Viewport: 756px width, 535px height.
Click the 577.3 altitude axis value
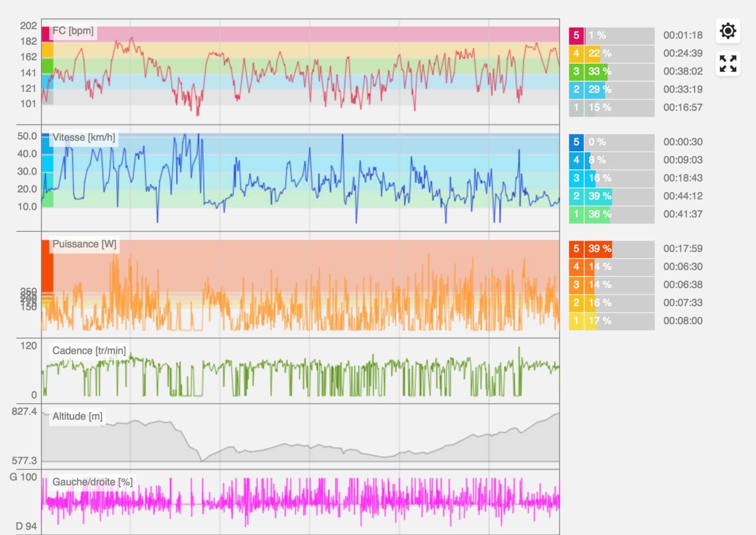tap(24, 460)
